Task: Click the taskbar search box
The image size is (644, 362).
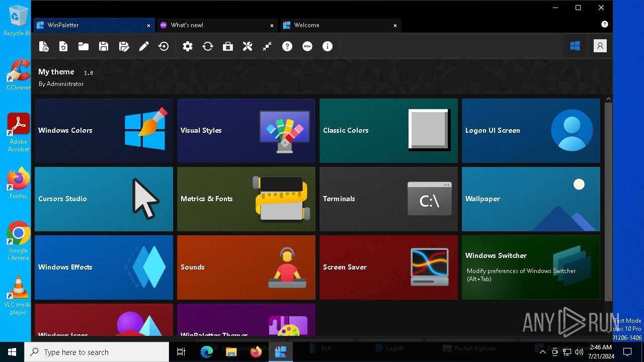Action: [97, 352]
